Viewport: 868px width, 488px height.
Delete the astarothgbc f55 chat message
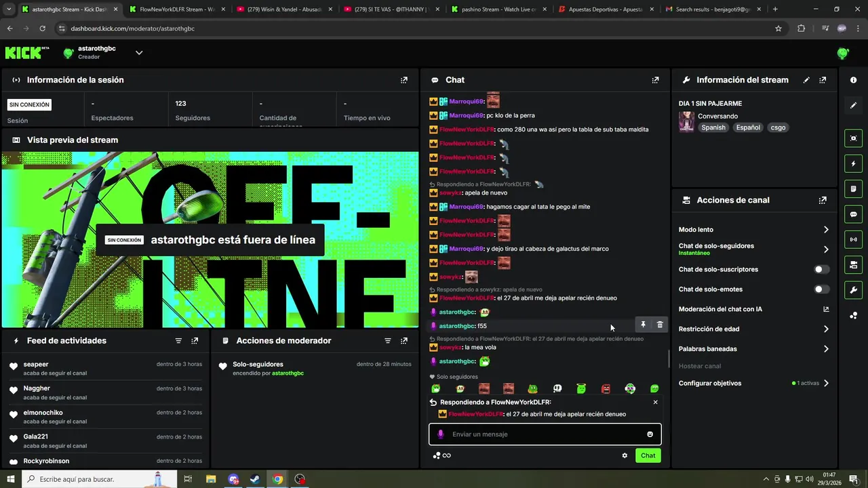click(x=660, y=325)
